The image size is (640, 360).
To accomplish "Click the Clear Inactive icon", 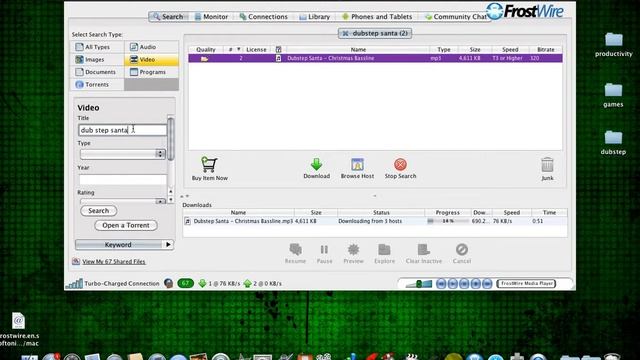I will tap(424, 249).
